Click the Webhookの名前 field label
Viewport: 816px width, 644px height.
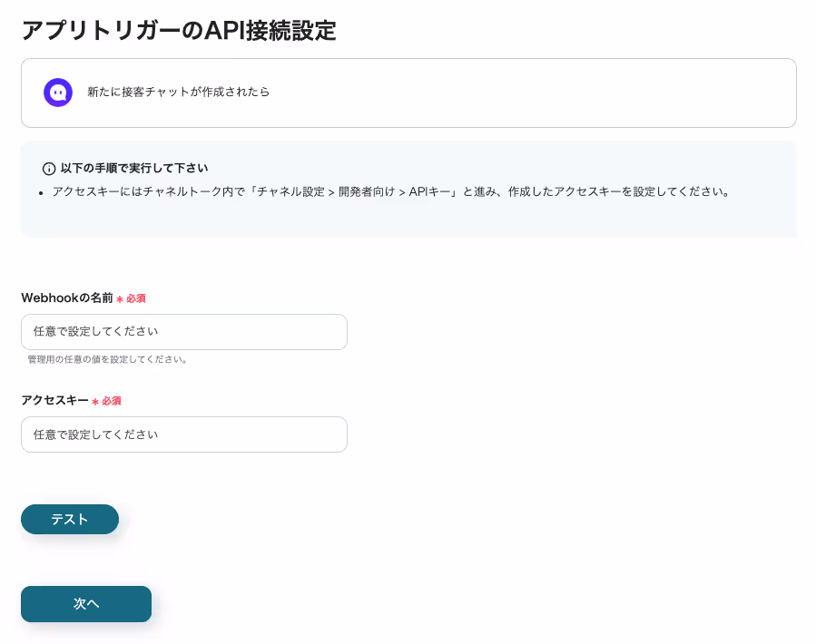[x=67, y=298]
